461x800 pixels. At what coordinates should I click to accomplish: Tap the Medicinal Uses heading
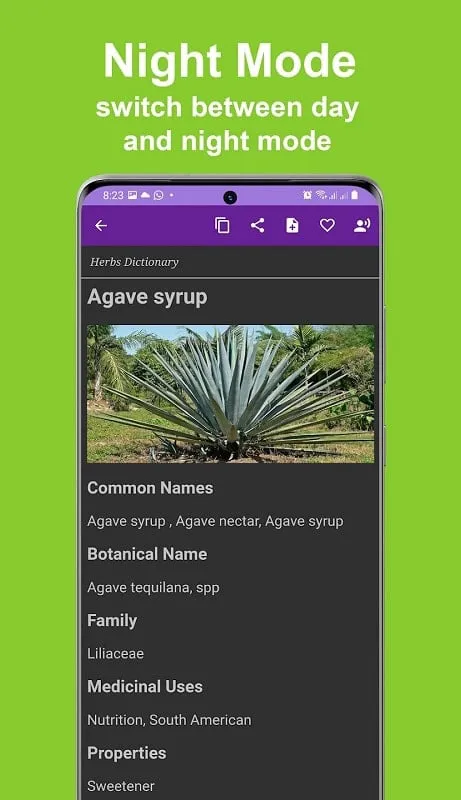[x=145, y=687]
